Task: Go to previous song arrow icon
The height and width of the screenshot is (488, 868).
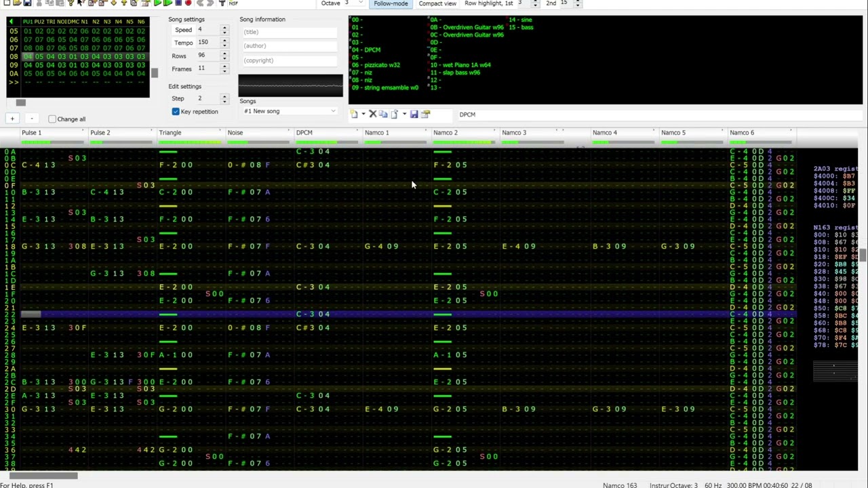Action: [200, 3]
